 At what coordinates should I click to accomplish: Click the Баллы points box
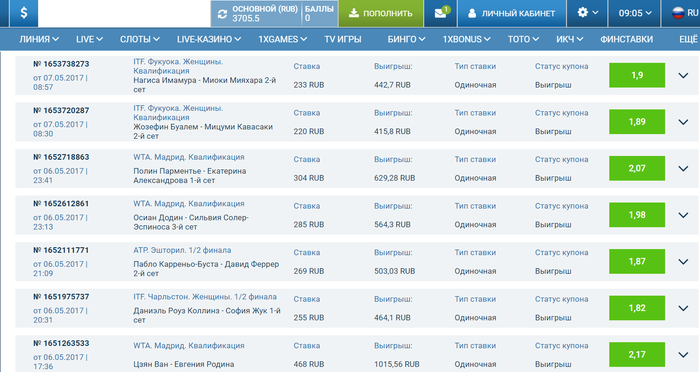[319, 13]
